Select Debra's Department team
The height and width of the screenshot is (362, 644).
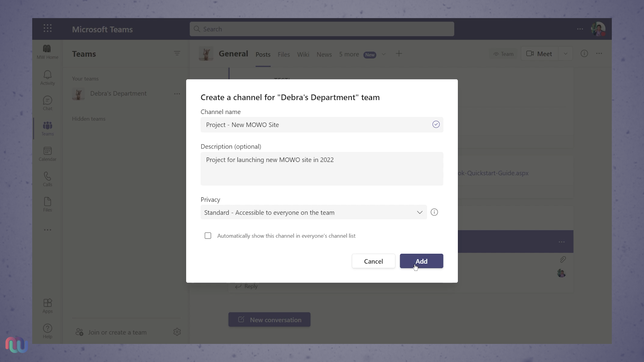coord(118,94)
